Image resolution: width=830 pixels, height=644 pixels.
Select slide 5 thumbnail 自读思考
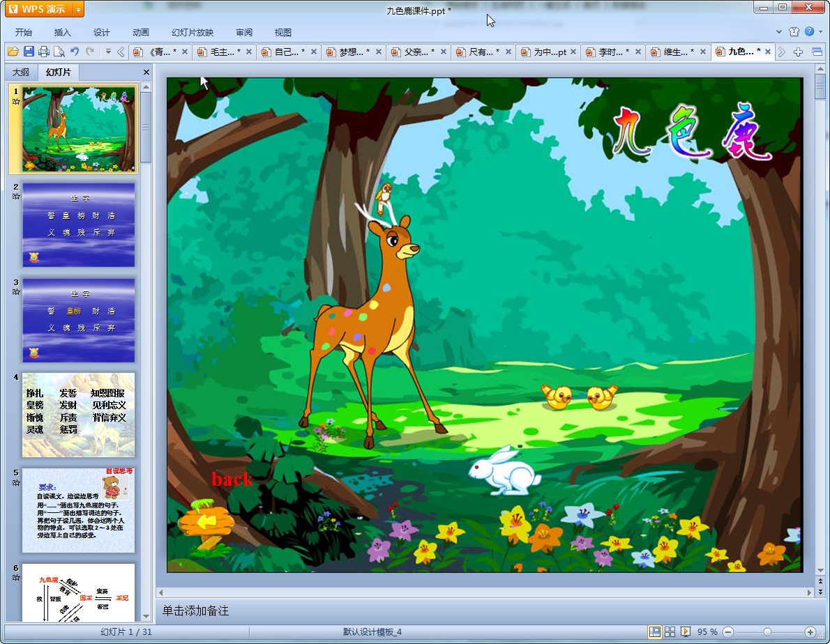point(78,510)
